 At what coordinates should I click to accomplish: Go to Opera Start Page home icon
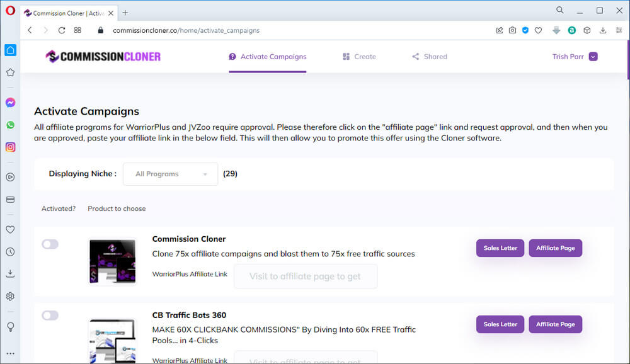click(x=11, y=50)
